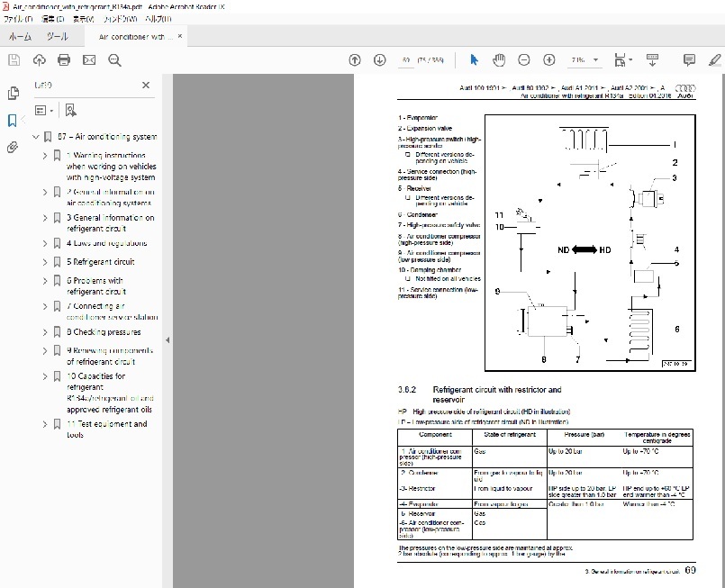The image size is (725, 588).
Task: Jump to 8 Checking pressures bookmark
Action: point(104,332)
